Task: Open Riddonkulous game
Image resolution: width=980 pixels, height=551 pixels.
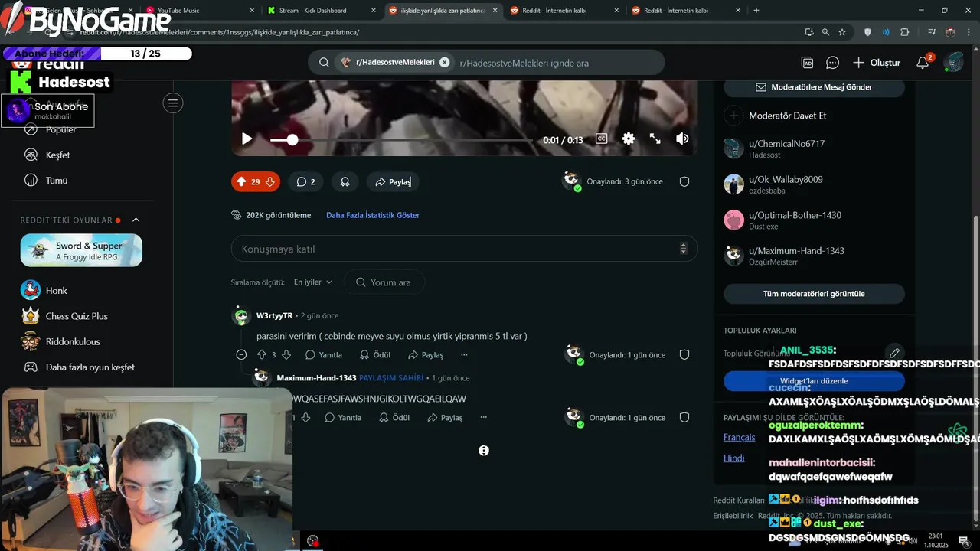Action: [x=73, y=342]
